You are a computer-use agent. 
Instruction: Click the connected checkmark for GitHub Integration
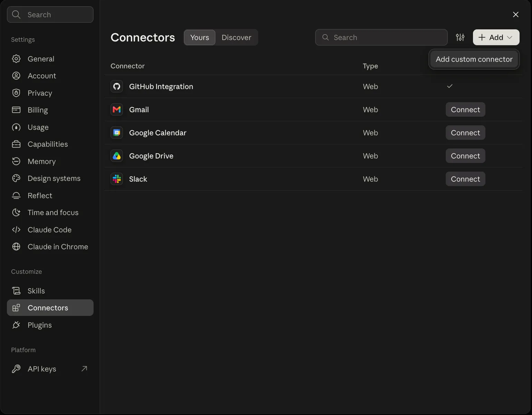point(449,86)
